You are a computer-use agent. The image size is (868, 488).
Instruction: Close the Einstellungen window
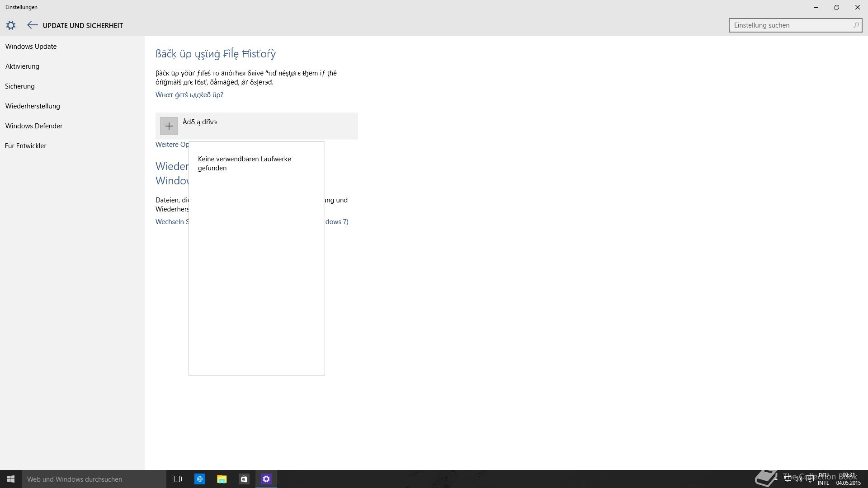click(x=858, y=7)
